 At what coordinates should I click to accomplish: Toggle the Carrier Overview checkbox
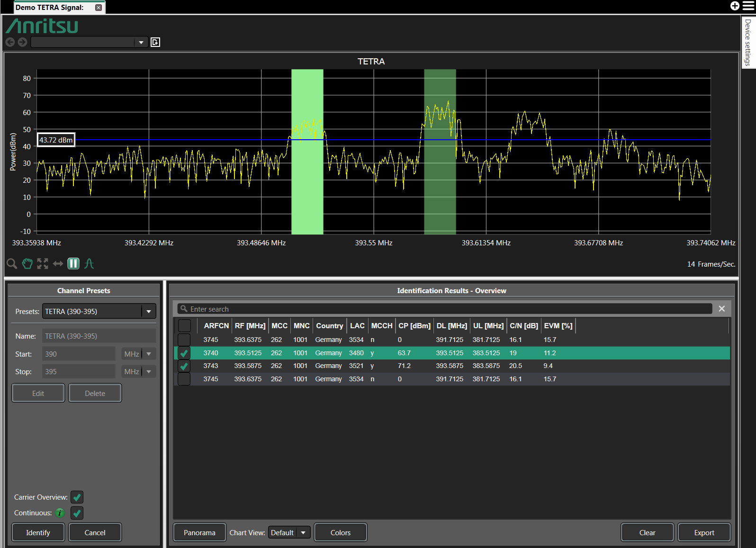click(77, 497)
